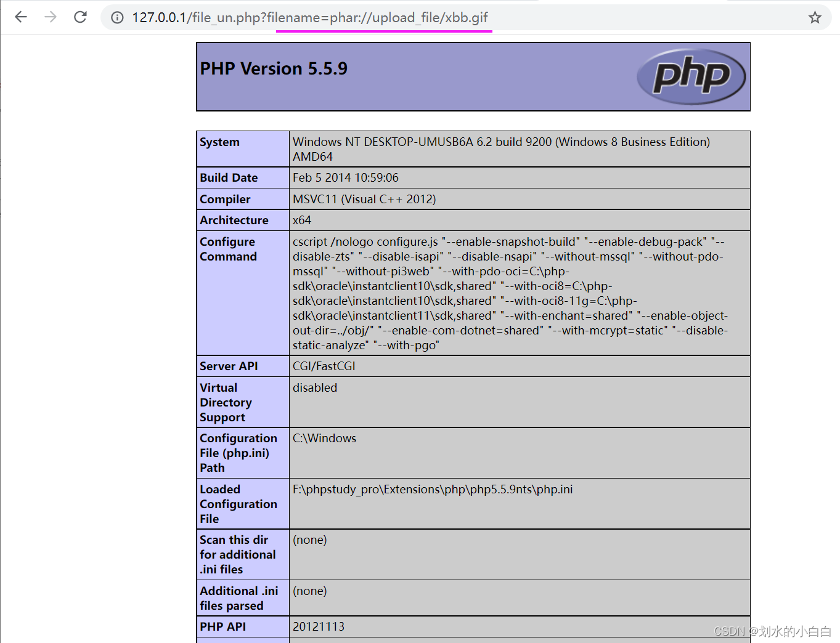
Task: Click the PHP API label
Action: point(223,627)
